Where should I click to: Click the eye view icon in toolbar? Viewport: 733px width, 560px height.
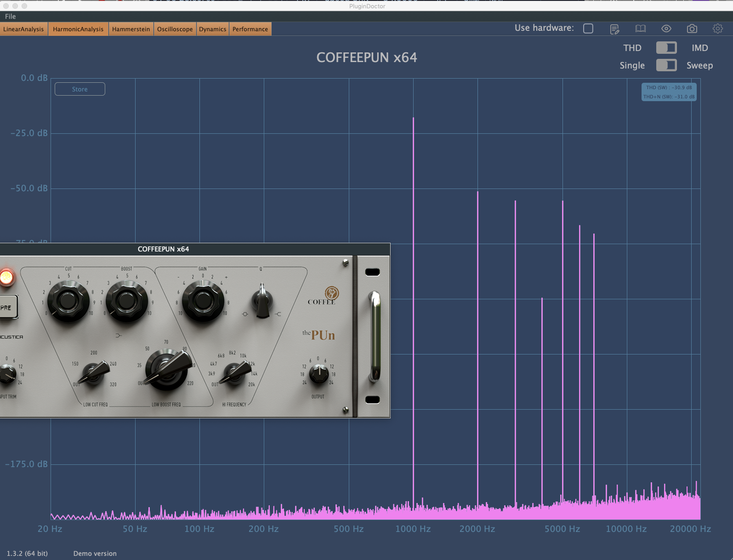pos(666,29)
